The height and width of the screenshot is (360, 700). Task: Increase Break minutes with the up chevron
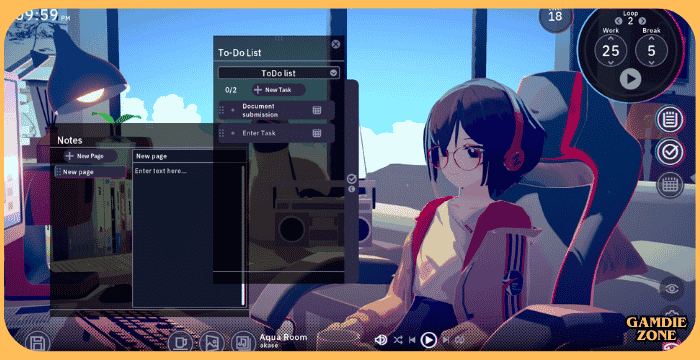point(651,38)
